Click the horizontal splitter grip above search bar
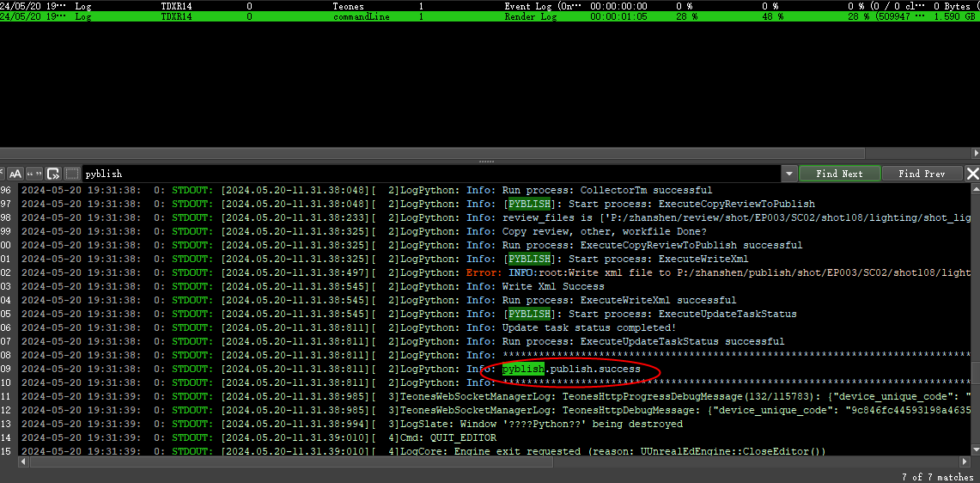This screenshot has width=980, height=483. click(490, 162)
